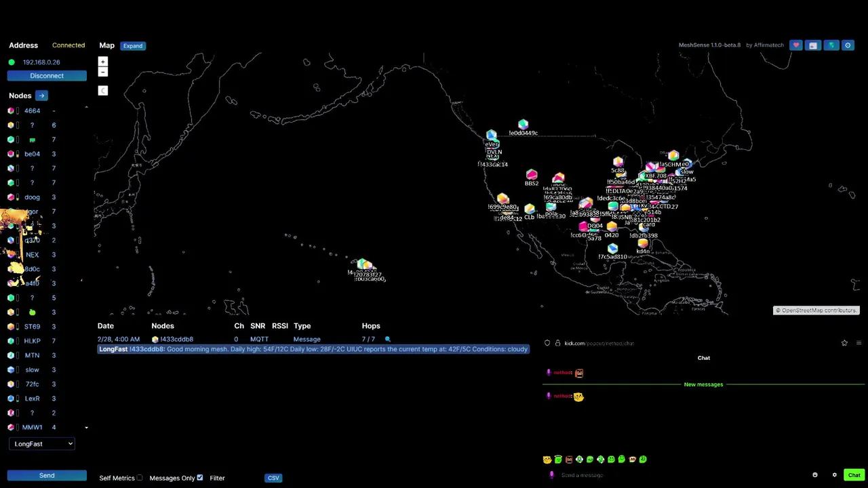Select node ST69 in node list
The height and width of the screenshot is (488, 868).
(32, 327)
